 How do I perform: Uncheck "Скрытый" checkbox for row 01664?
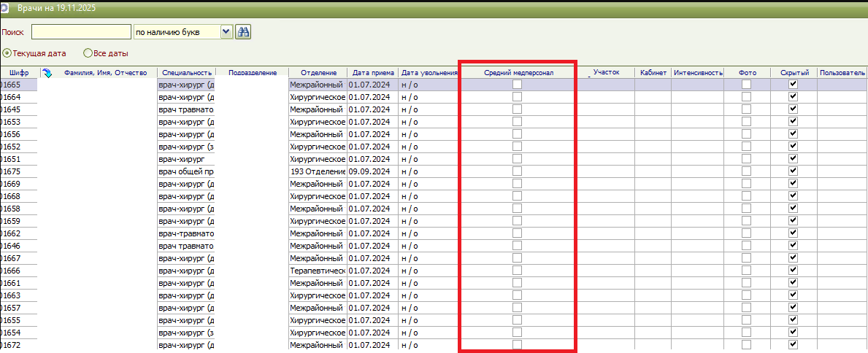click(x=793, y=97)
